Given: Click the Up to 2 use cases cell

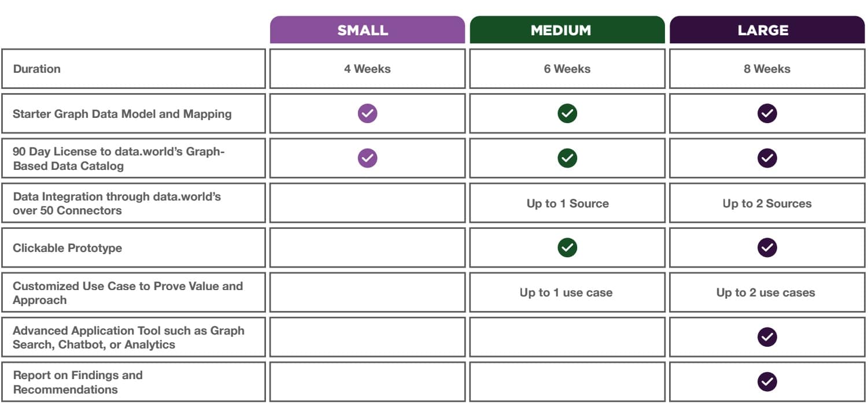Looking at the screenshot, I should 767,292.
